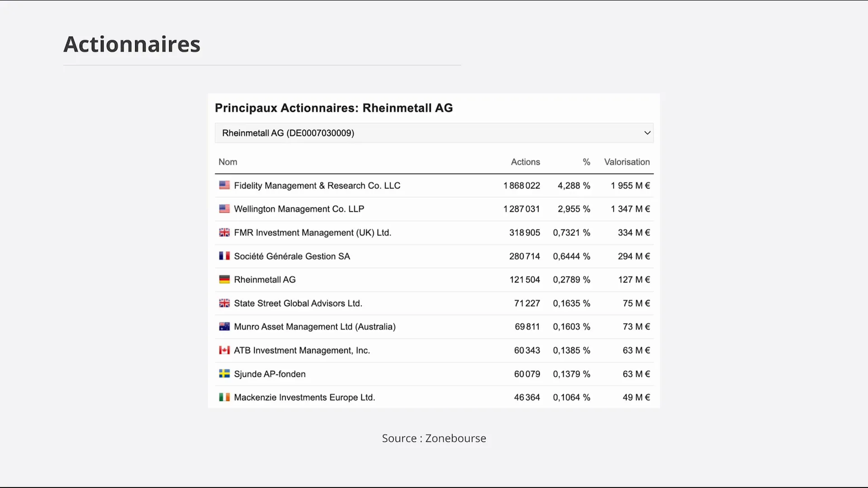Click the percentage 0,1385 %
The width and height of the screenshot is (868, 488).
(572, 350)
